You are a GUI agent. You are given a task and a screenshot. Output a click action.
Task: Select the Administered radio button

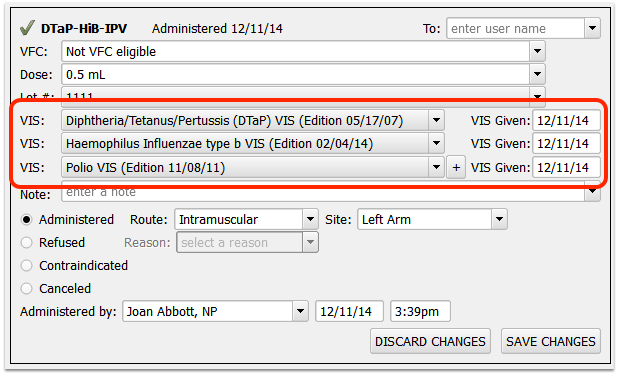click(26, 220)
